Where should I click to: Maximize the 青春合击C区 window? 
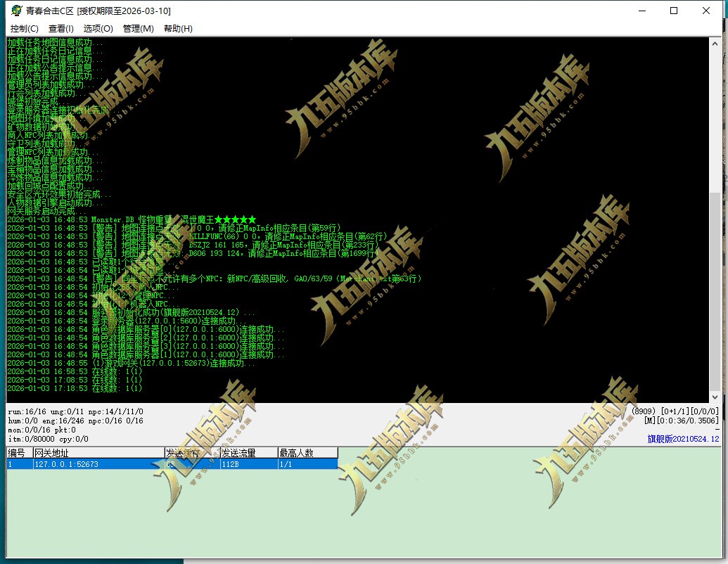(x=674, y=11)
